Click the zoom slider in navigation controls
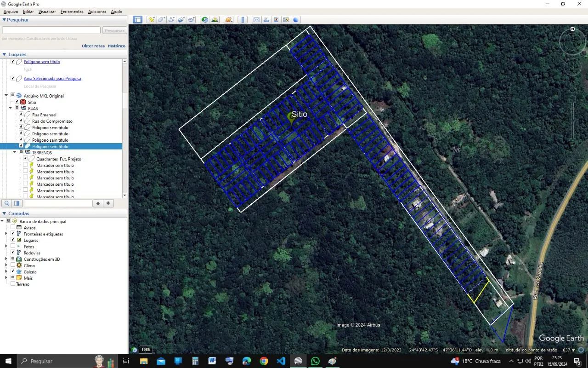Screen dimensions: 588x368 pyautogui.click(x=572, y=121)
